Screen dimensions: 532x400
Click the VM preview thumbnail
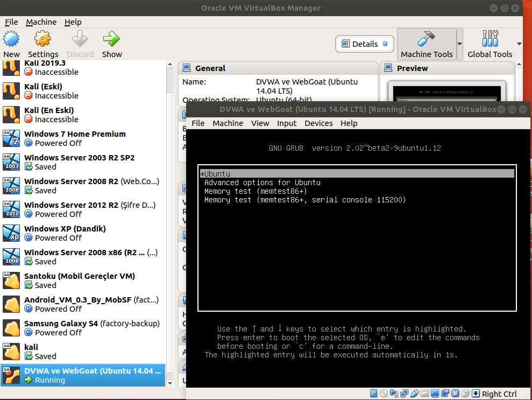pos(446,92)
